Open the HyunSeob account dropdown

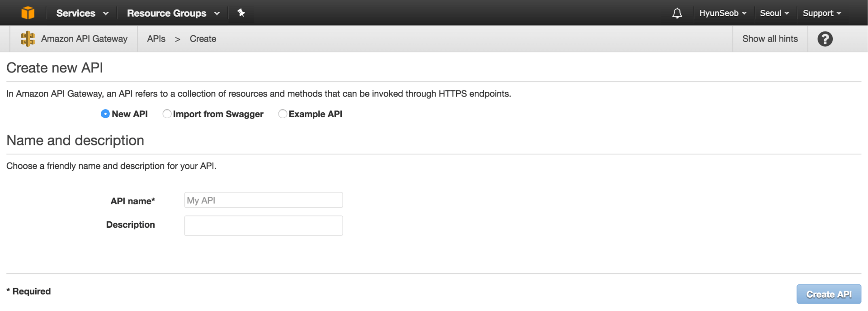click(723, 13)
